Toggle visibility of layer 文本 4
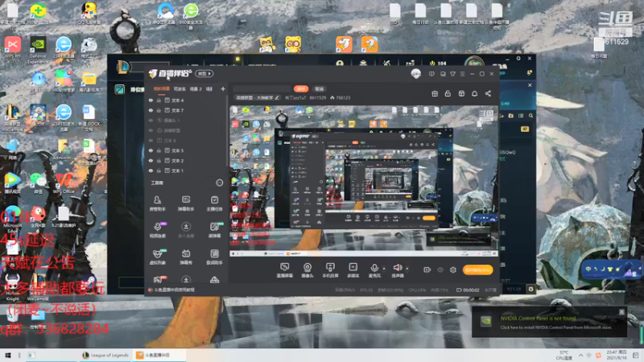Viewport: 644px width, 362px height. [151, 100]
